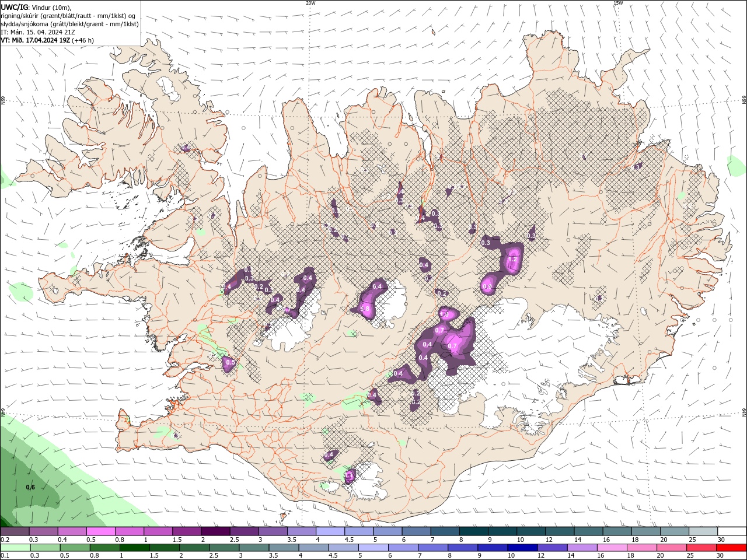Click the dark teal swatch labeled 8 in the top legend row
The image size is (747, 560).
click(x=474, y=531)
